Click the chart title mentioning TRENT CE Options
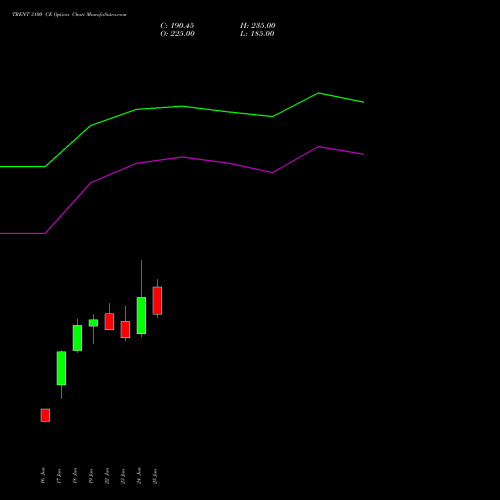The height and width of the screenshot is (500, 500). tap(69, 14)
